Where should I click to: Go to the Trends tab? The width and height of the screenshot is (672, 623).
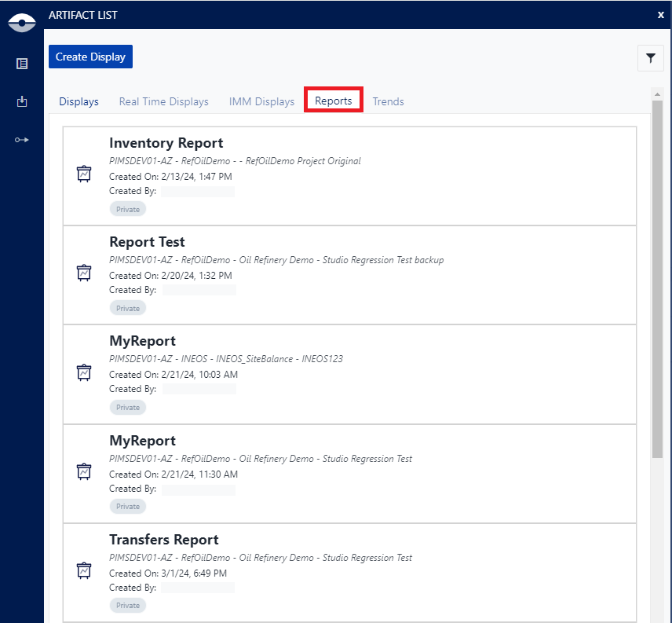point(388,101)
